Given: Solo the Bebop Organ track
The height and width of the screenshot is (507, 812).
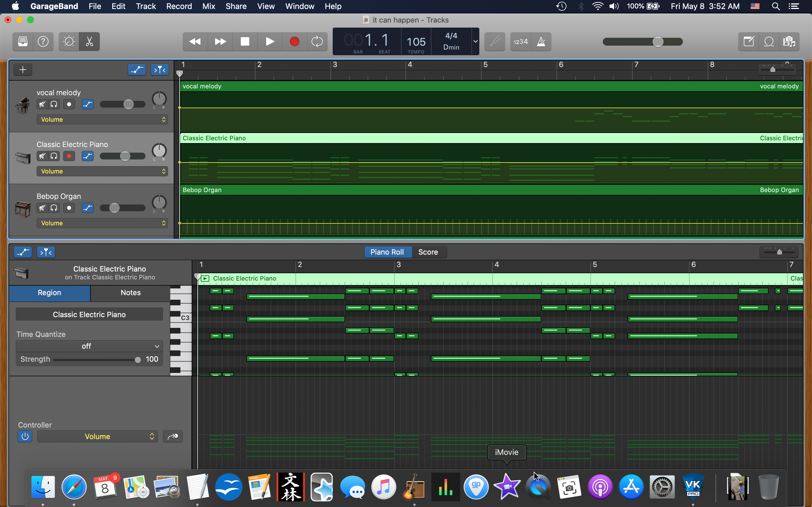Looking at the screenshot, I should pyautogui.click(x=54, y=208).
